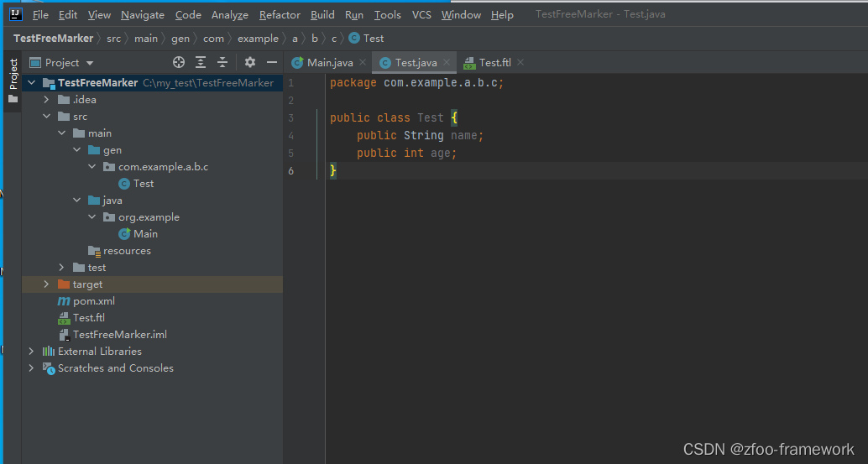The height and width of the screenshot is (464, 868).
Task: Open the Tools menu
Action: coord(387,15)
